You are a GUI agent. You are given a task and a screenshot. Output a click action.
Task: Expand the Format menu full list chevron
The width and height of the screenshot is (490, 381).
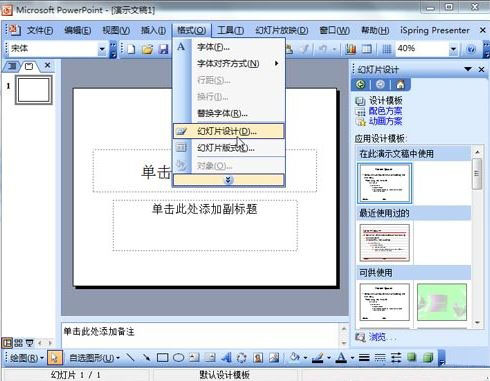tap(228, 180)
